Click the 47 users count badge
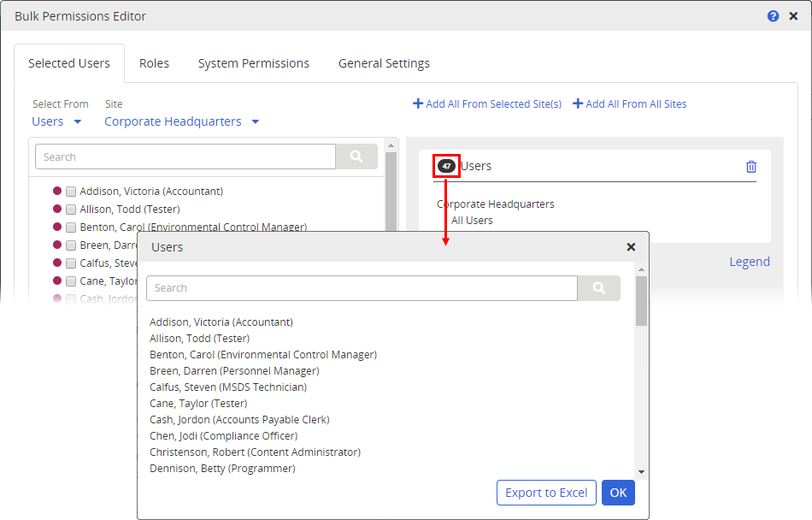The width and height of the screenshot is (812, 520). click(x=446, y=166)
